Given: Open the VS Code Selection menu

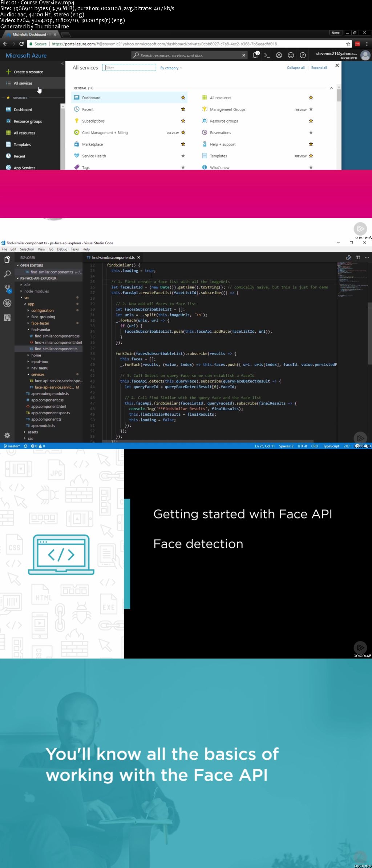Looking at the screenshot, I should tap(27, 249).
